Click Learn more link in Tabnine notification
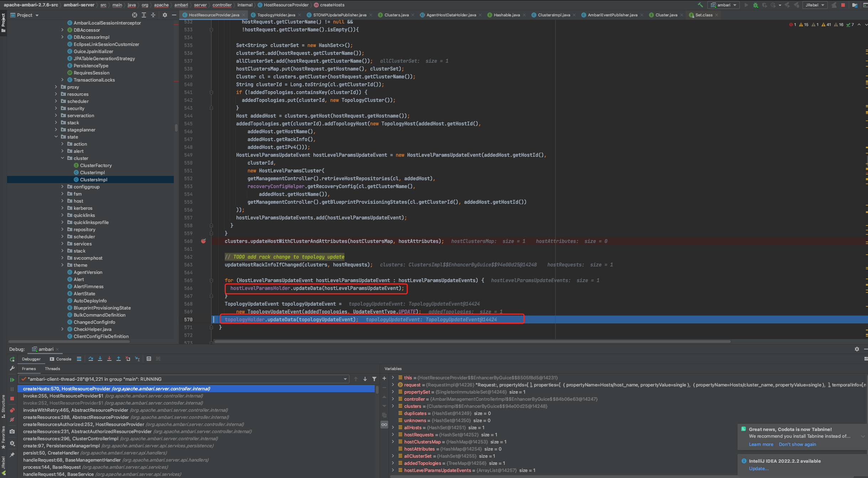The height and width of the screenshot is (478, 868). [761, 444]
